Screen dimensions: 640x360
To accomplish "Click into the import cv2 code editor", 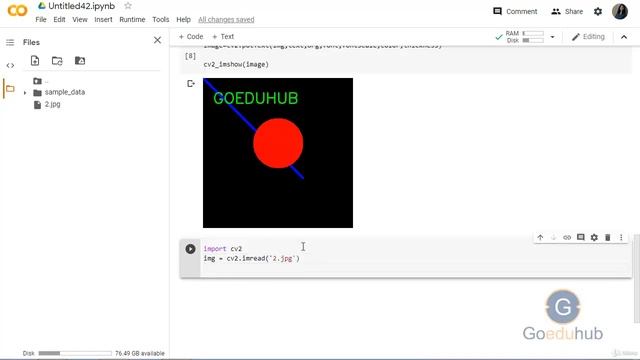I will [x=416, y=258].
